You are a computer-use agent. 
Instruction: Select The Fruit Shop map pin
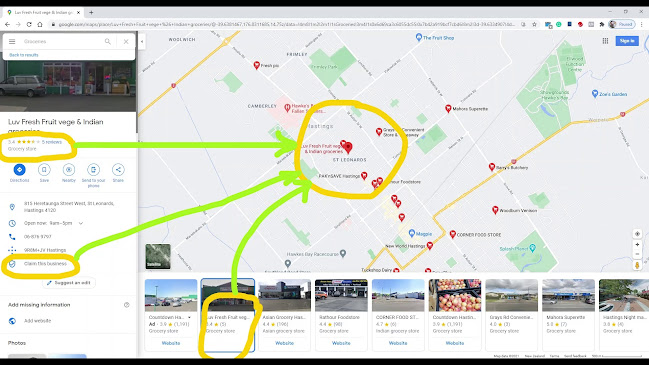(418, 37)
